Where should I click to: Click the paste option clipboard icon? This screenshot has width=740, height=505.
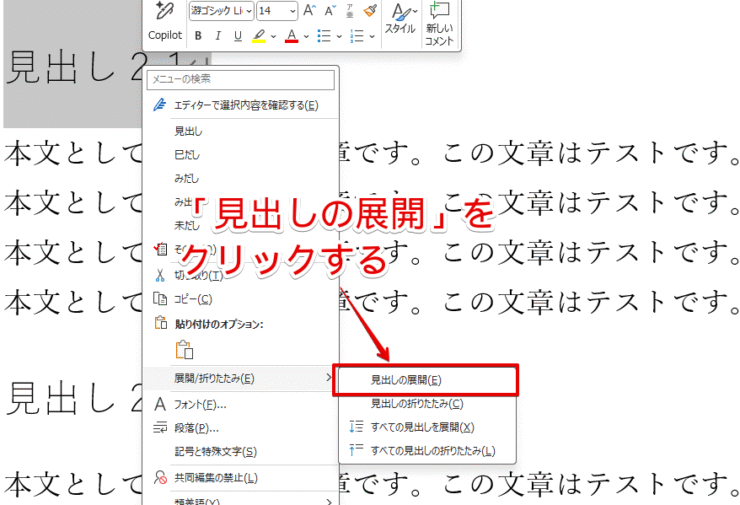tap(184, 349)
